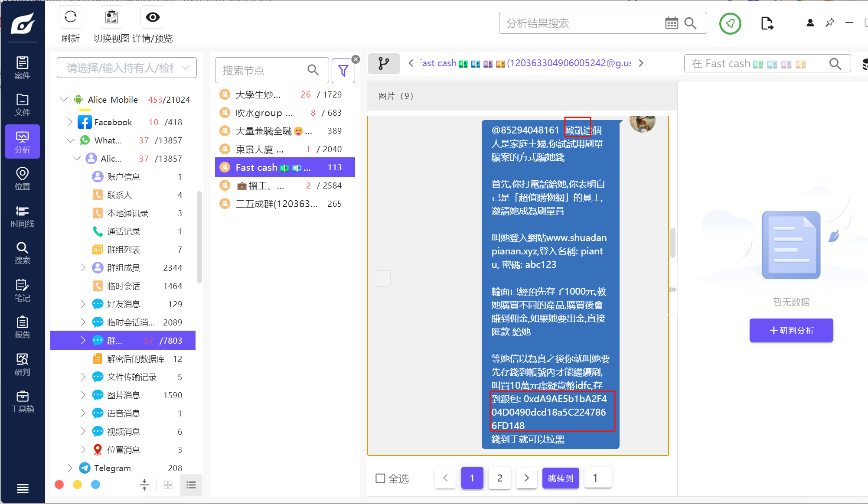Click the refresh (刷新) icon
This screenshot has width=868, height=504.
click(x=70, y=17)
